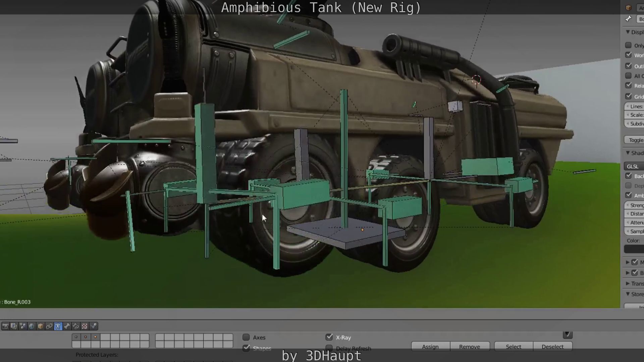This screenshot has height=362, width=644.
Task: Click the Assign button
Action: [430, 347]
